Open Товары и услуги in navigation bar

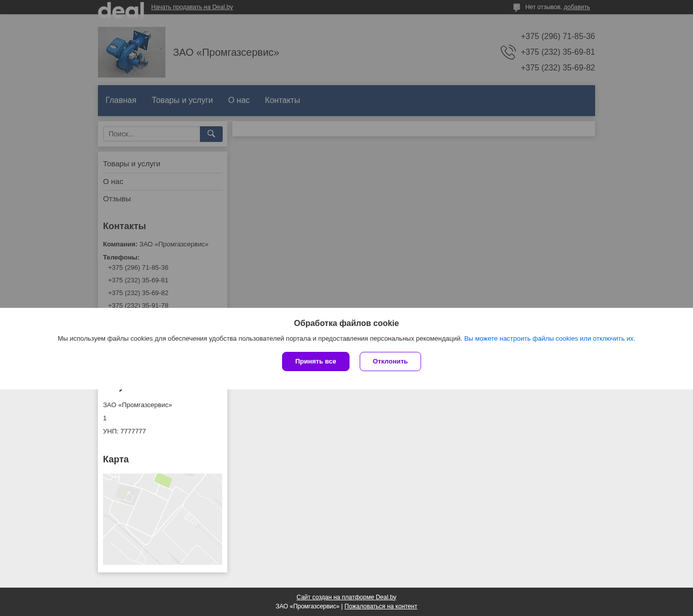pos(182,100)
